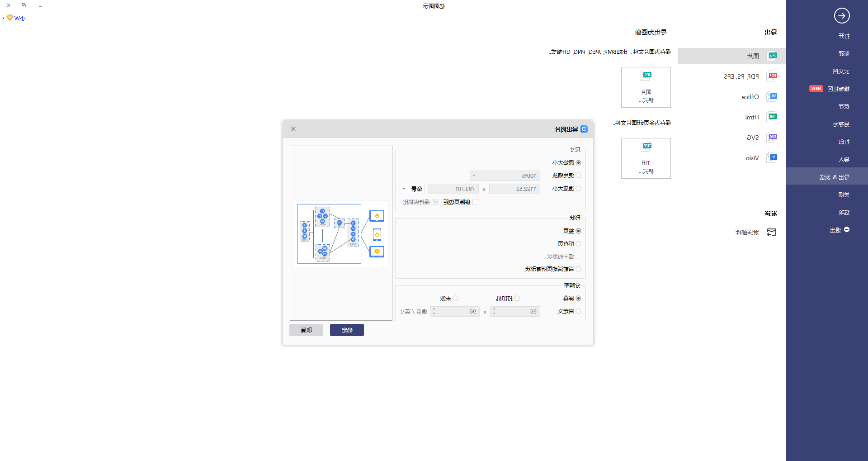Viewport: 868px width, 461px height.
Task: Click 保存 in the sidebar menu
Action: coord(844,107)
